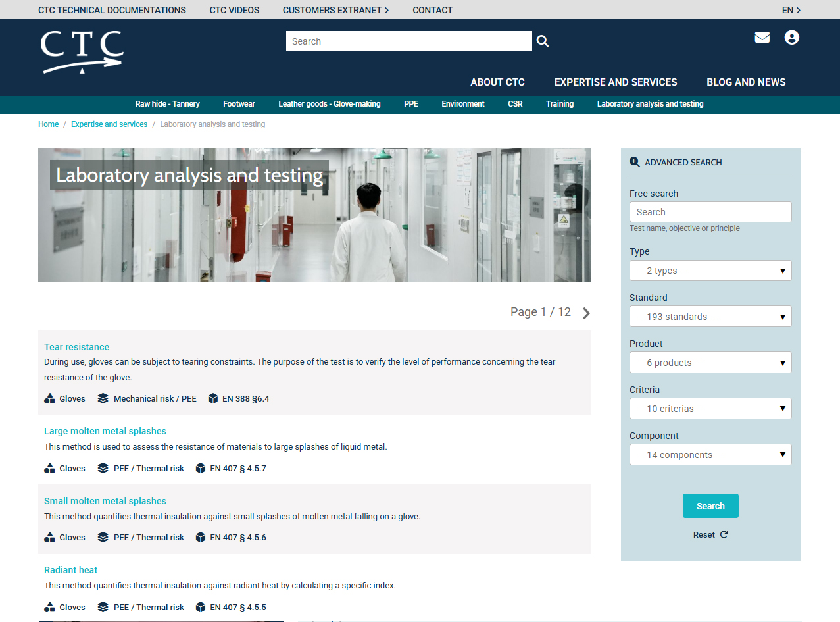
Task: Open the user account icon
Action: click(792, 38)
